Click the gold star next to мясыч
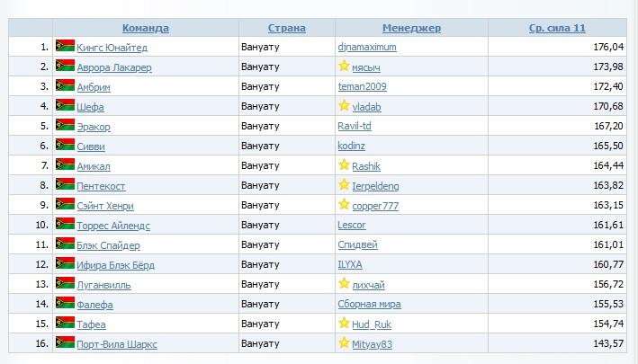Image resolution: width=638 pixels, height=364 pixels. 344,66
